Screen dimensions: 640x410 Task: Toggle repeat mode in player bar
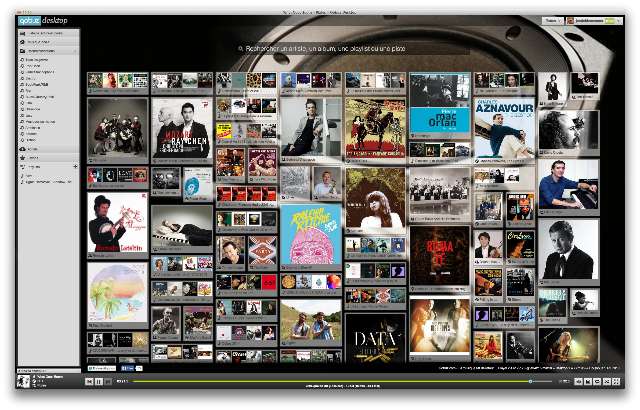coord(597,381)
